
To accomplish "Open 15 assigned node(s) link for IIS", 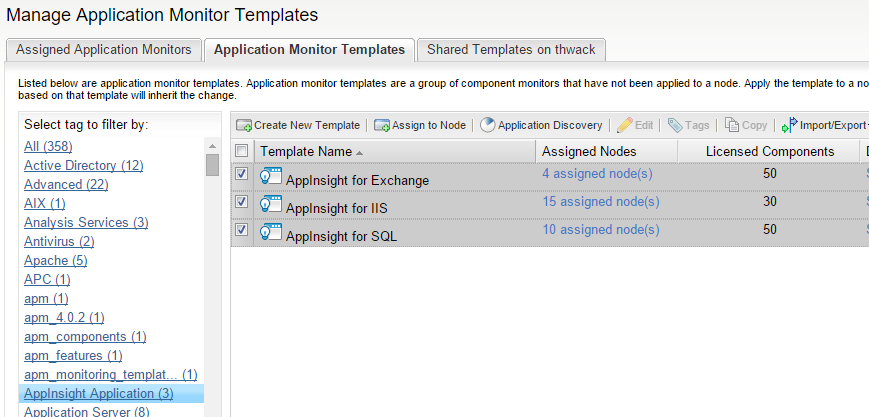I will [601, 202].
